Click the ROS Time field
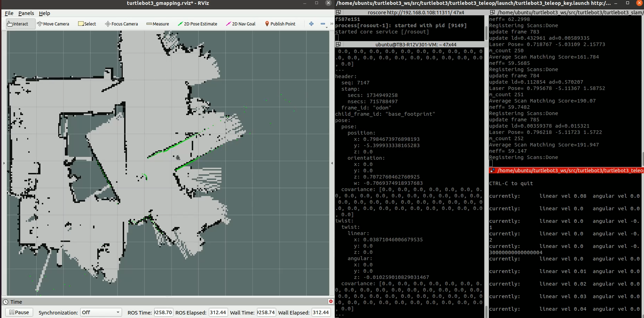This screenshot has width=644, height=318. (x=164, y=312)
